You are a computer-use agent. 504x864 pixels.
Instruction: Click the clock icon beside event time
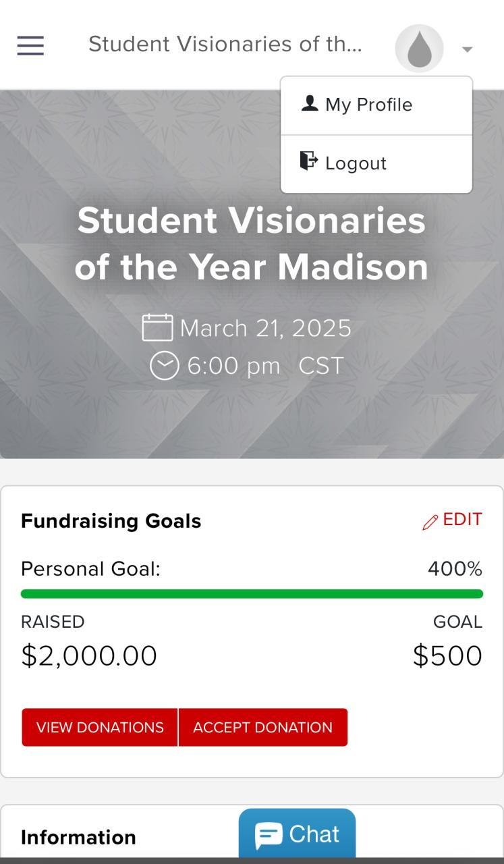pos(164,366)
